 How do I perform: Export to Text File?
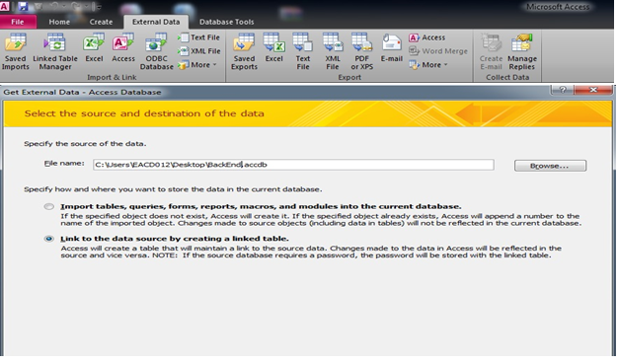[303, 52]
